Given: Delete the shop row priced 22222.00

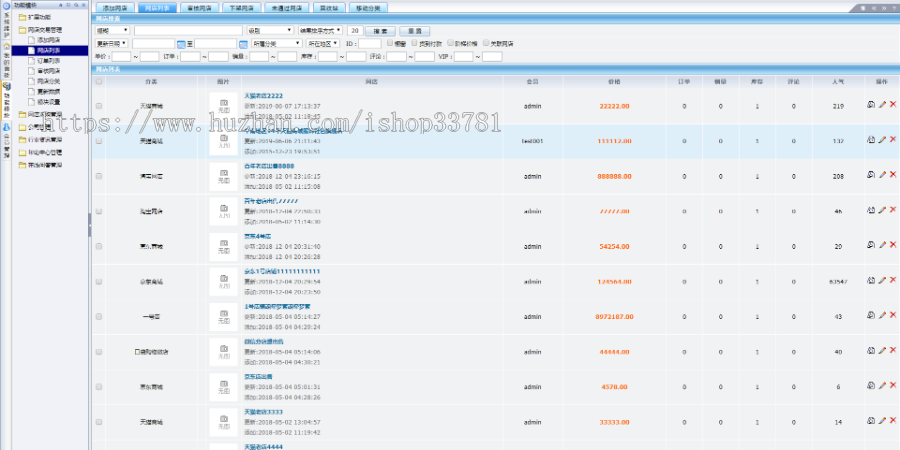Looking at the screenshot, I should (x=893, y=104).
